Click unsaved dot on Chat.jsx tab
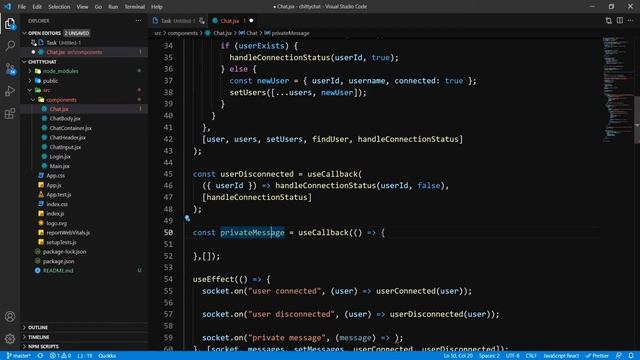Image resolution: width=640 pixels, height=360 pixels. [x=251, y=21]
